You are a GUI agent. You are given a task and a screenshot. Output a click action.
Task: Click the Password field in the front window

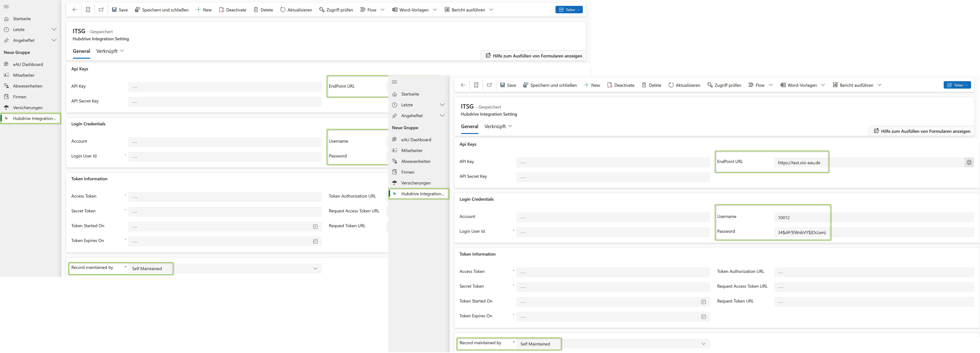(x=874, y=232)
